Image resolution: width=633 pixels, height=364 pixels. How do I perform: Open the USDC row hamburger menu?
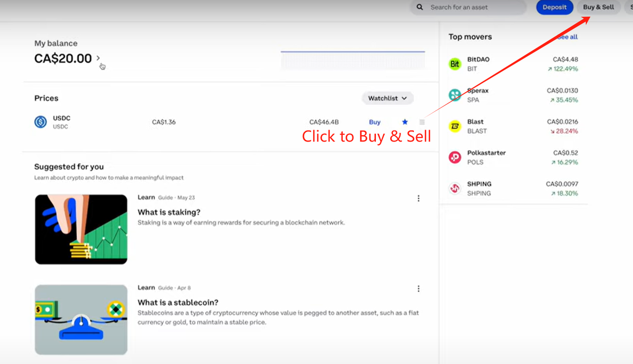422,122
